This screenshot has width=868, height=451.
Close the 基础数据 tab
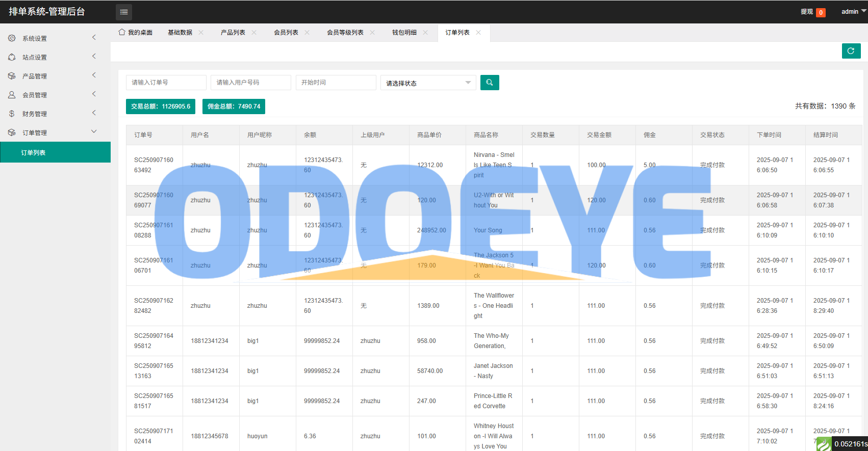click(x=201, y=33)
